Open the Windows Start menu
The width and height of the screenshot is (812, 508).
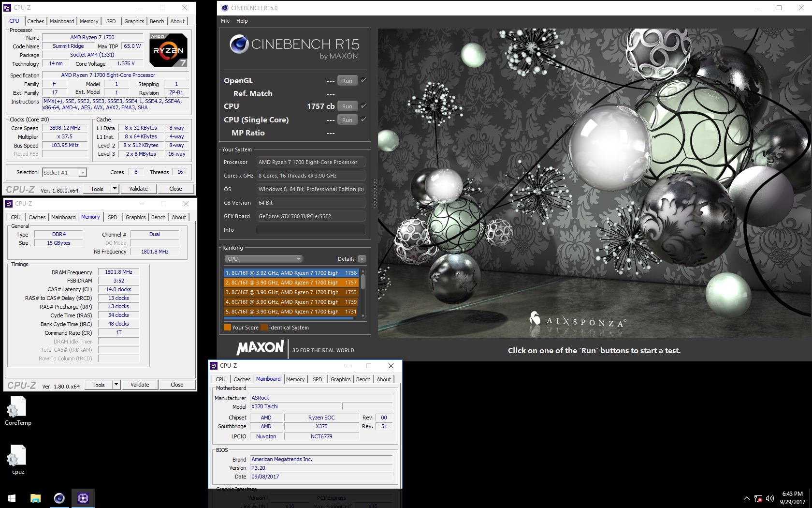[12, 498]
